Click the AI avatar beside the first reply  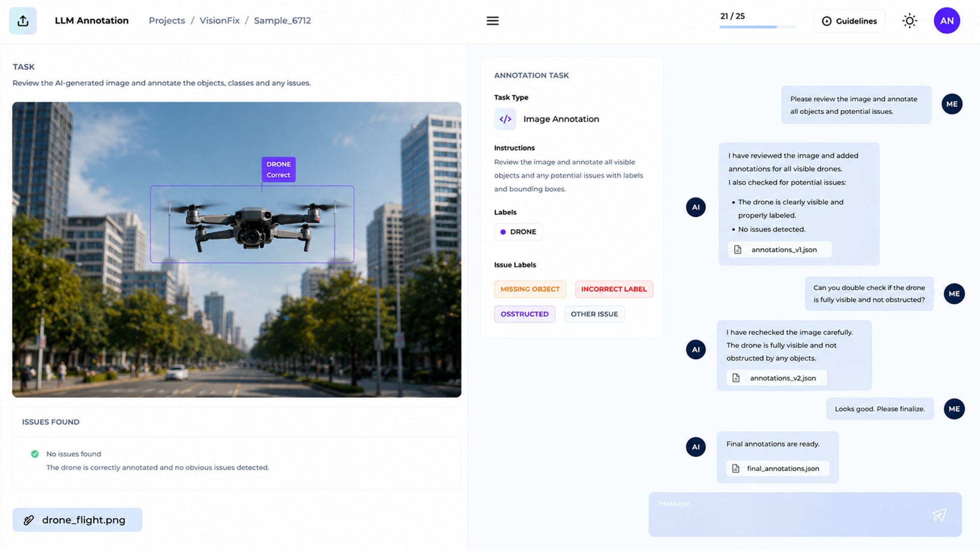(696, 207)
